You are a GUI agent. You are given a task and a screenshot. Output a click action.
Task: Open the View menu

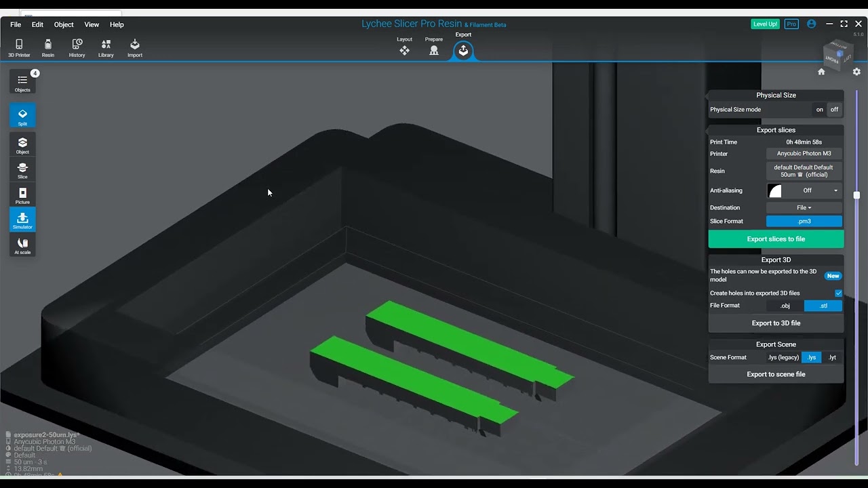click(x=92, y=24)
